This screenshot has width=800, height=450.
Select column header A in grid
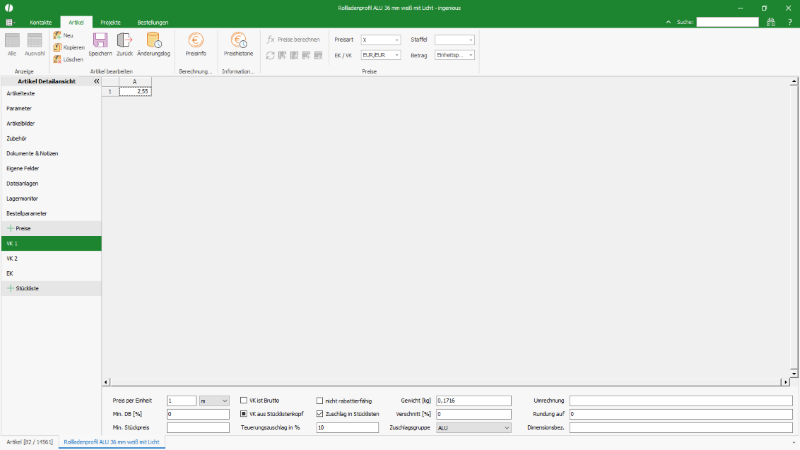click(x=135, y=82)
